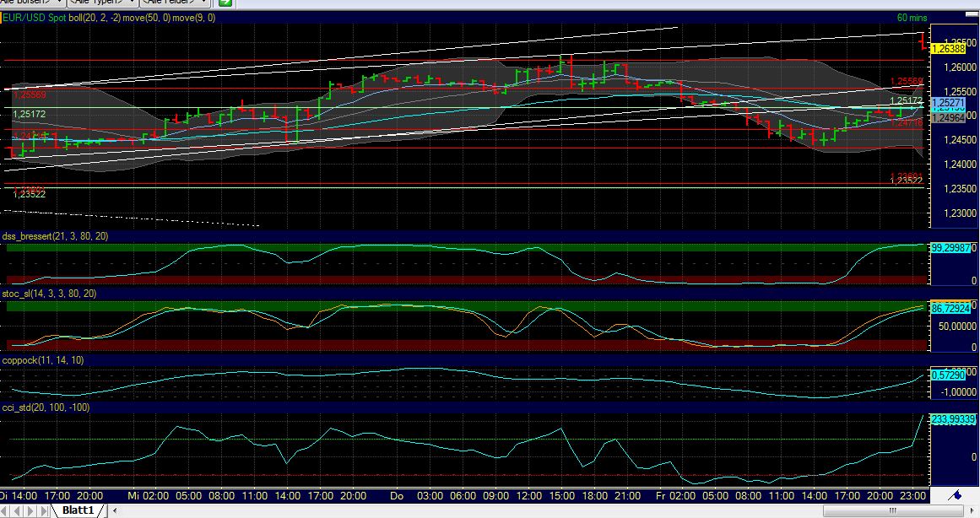Click time axis label Fr 02:00
Viewport: 980px width, 518px height.
pyautogui.click(x=675, y=495)
